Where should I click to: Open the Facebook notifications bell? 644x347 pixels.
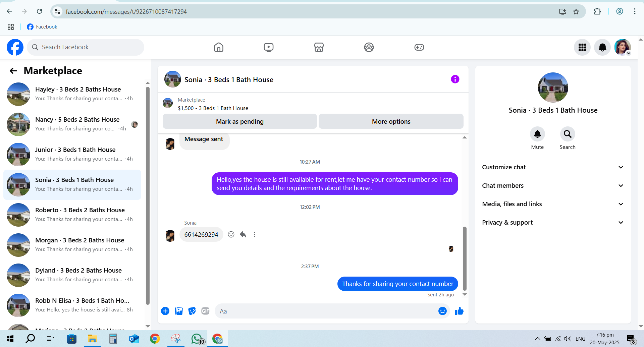click(x=602, y=47)
